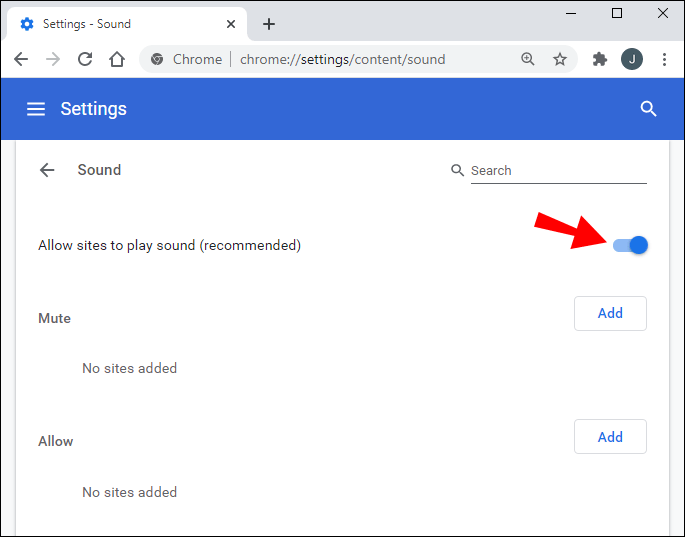Go back using the Sound back arrow
Image resolution: width=685 pixels, height=537 pixels.
coord(47,170)
